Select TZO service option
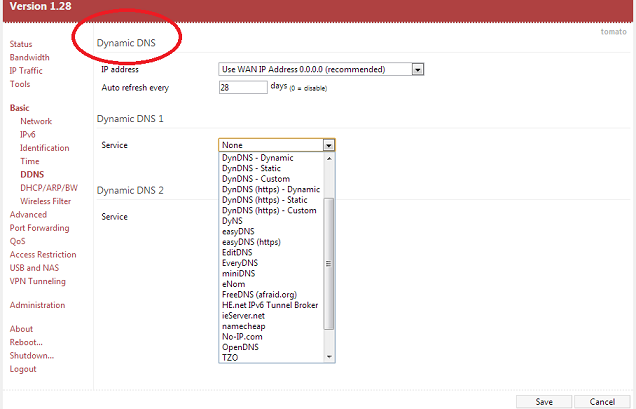 coord(271,357)
